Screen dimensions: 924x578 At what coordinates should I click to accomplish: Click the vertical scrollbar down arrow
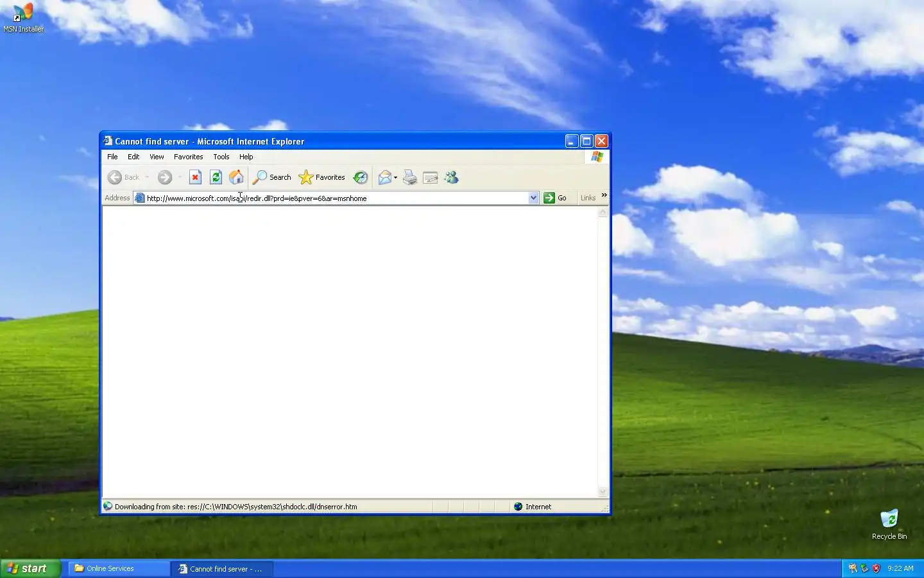pyautogui.click(x=603, y=492)
